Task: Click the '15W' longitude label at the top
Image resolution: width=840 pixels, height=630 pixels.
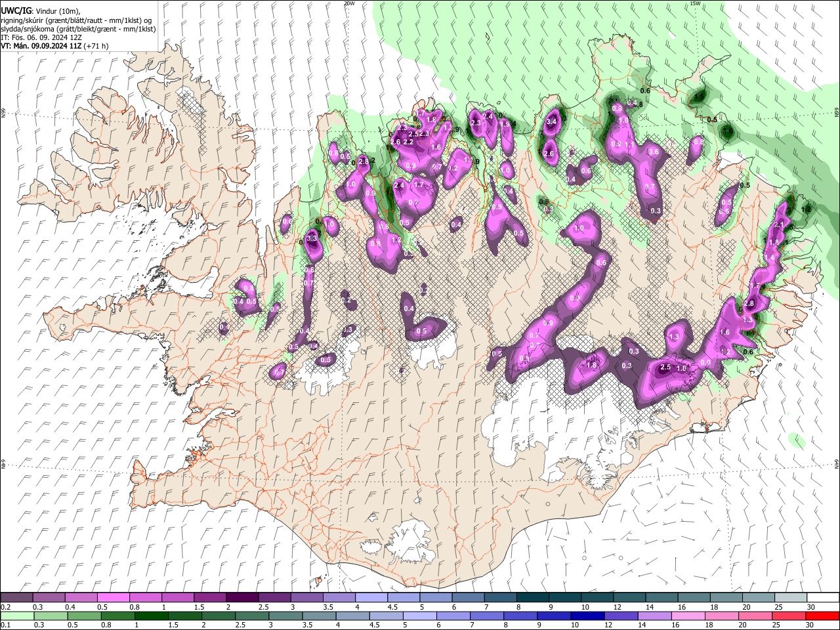Action: [x=695, y=3]
